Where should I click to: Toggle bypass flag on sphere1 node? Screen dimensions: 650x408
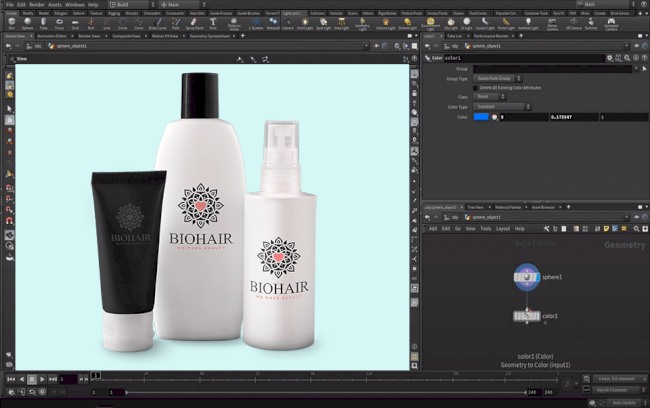517,277
